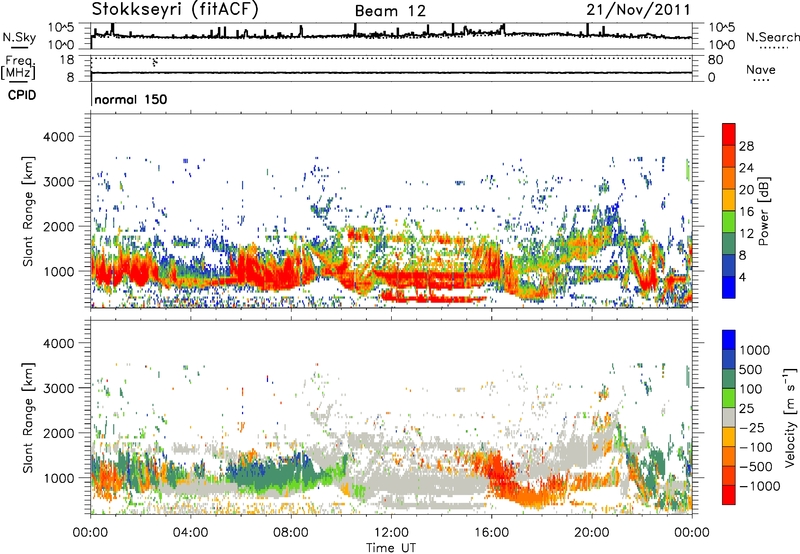Click the '16:00' time tick label
This screenshot has width=800, height=554.
[x=491, y=533]
